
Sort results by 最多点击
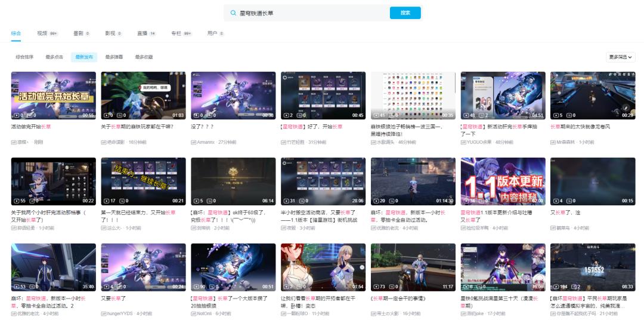54,57
